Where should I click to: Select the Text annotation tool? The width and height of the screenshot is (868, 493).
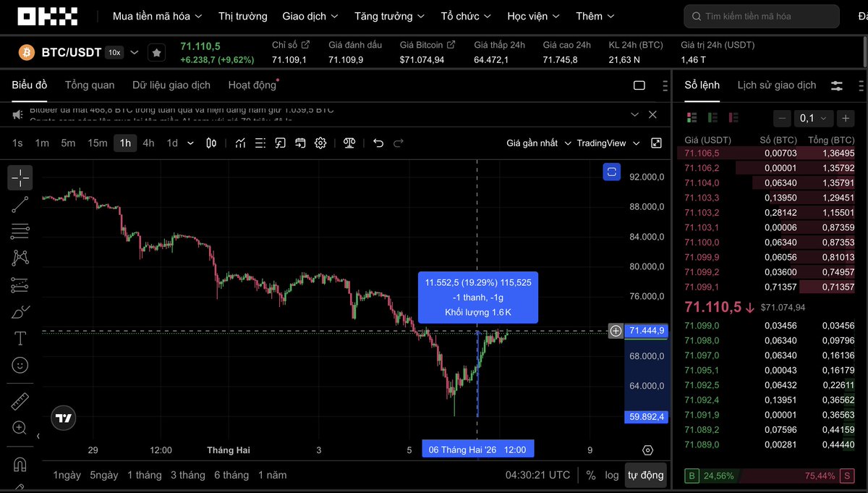click(20, 339)
